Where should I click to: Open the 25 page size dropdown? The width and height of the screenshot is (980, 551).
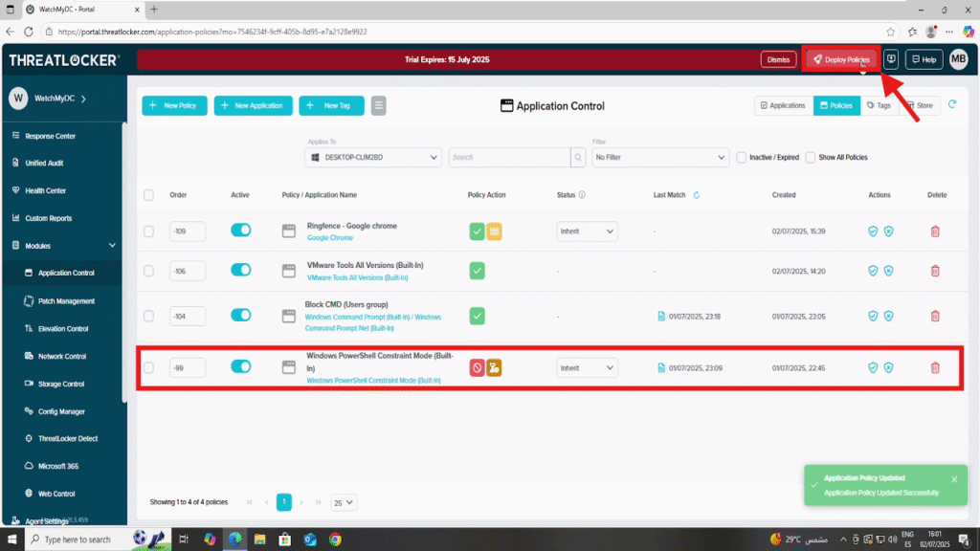pyautogui.click(x=344, y=502)
